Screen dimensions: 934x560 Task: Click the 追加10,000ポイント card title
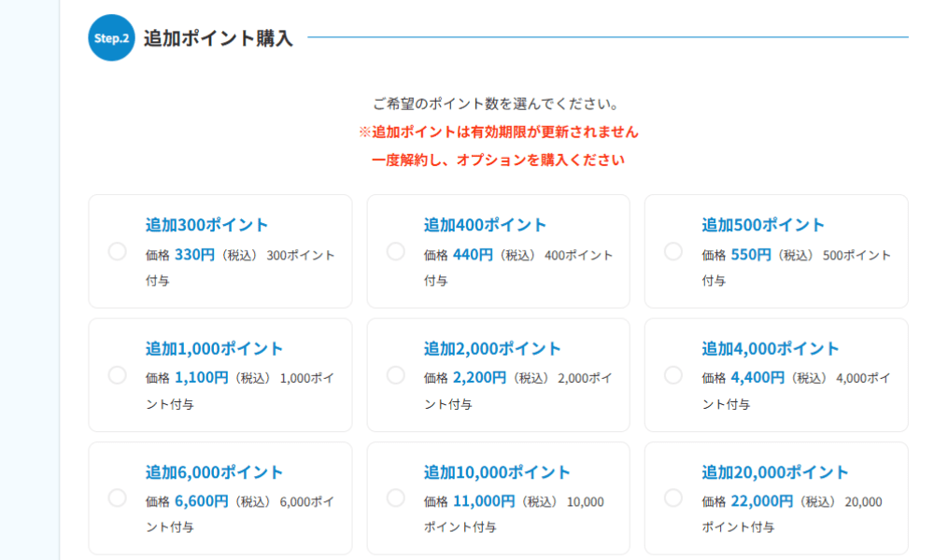coord(497,472)
